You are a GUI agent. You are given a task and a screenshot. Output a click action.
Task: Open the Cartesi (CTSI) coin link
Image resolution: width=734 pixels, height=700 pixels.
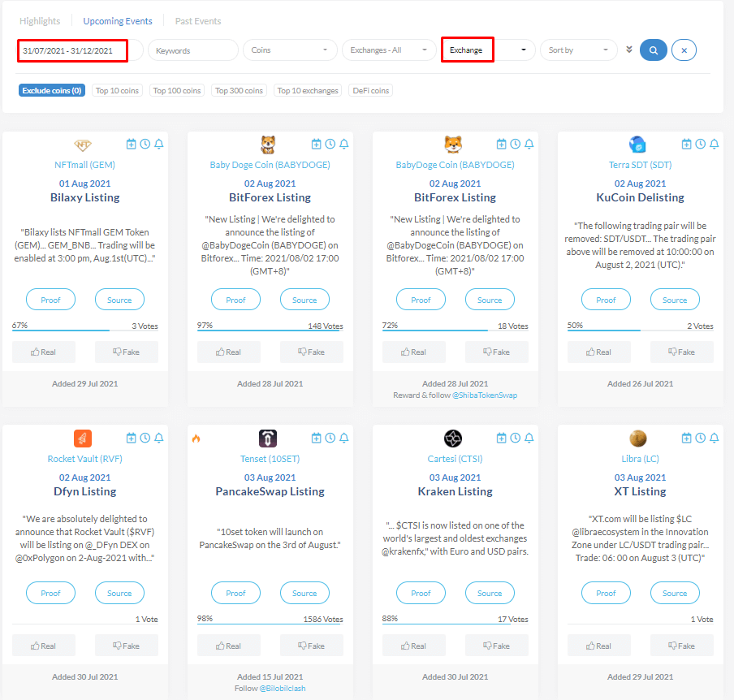click(455, 459)
